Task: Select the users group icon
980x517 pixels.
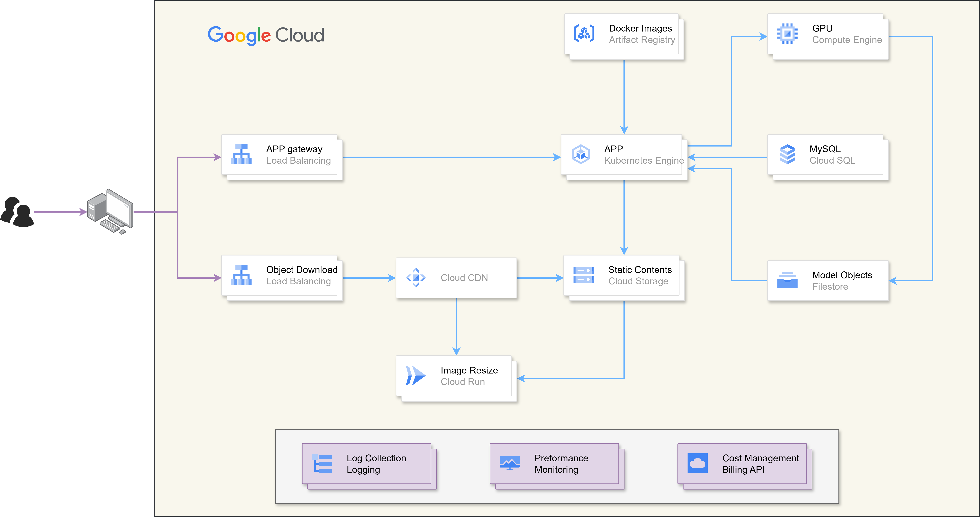Action: tap(17, 212)
